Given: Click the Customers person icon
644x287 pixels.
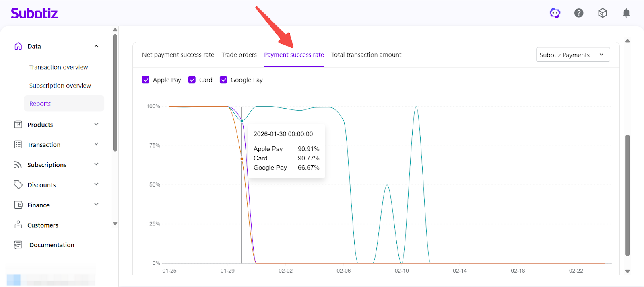Looking at the screenshot, I should (x=18, y=225).
